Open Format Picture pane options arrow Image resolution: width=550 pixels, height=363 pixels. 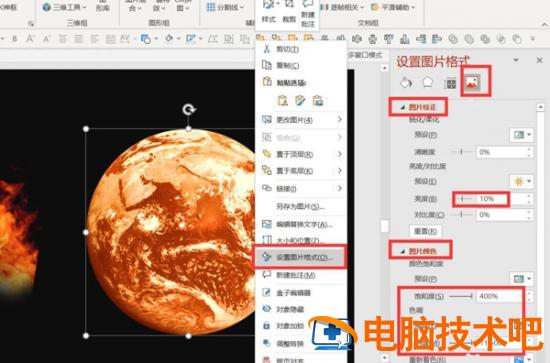[x=516, y=60]
